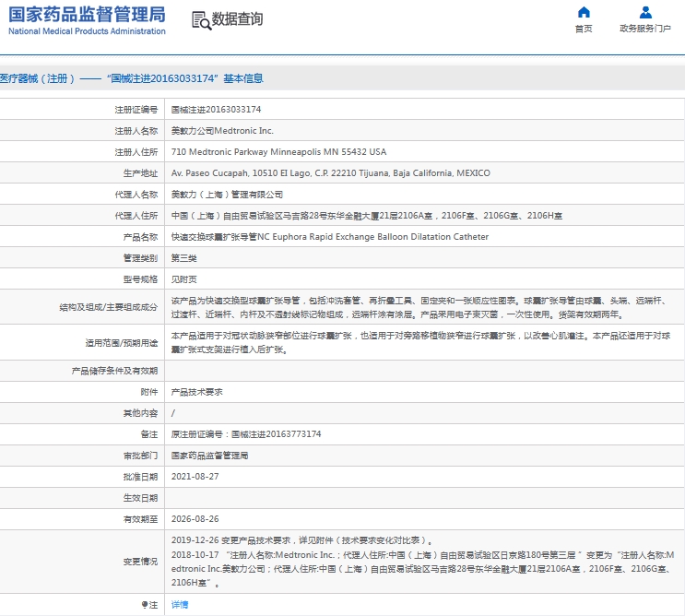This screenshot has height=616, width=685.
Task: Select registrant name 美敦力公司Medtronic Inc.
Action: point(222,131)
